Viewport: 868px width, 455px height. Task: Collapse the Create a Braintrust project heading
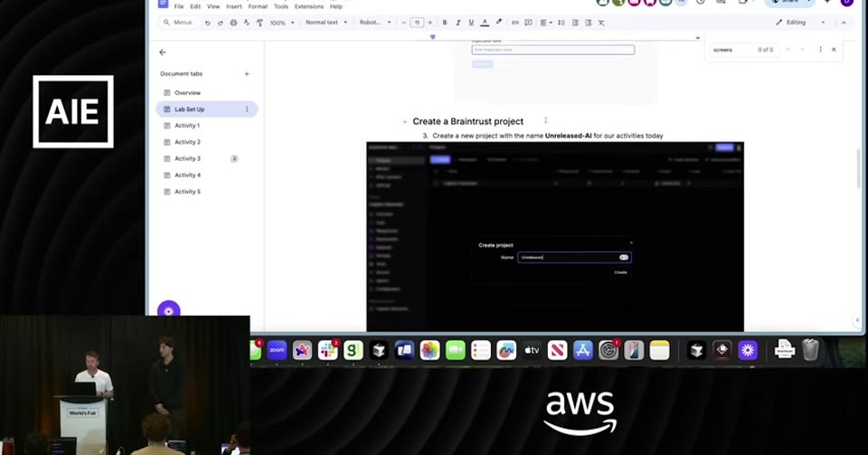(405, 122)
